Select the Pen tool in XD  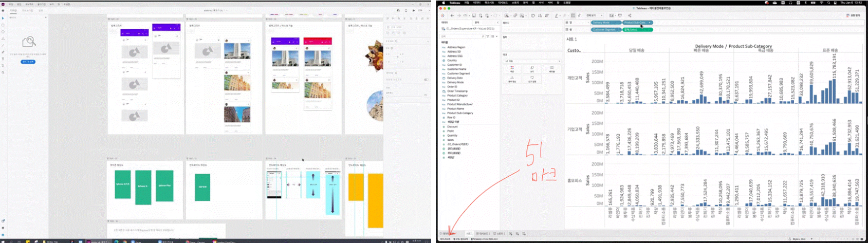[x=3, y=52]
